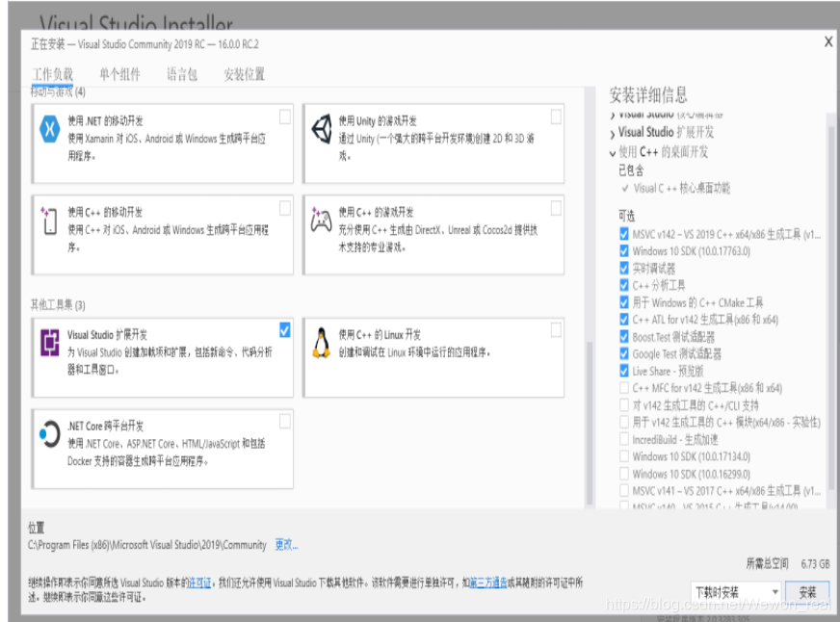Check C++ modules for v142 experimental
The height and width of the screenshot is (622, 840).
pyautogui.click(x=624, y=422)
